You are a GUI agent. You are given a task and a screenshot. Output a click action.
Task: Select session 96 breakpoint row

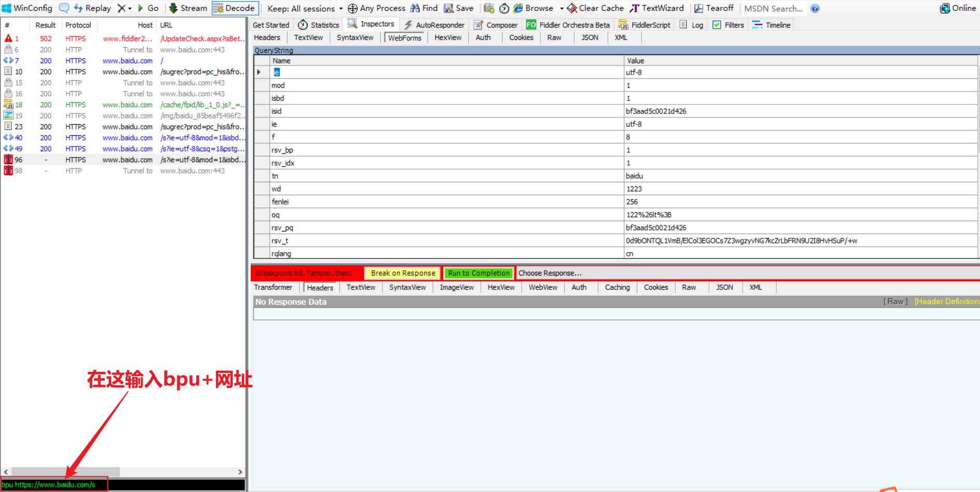(123, 160)
